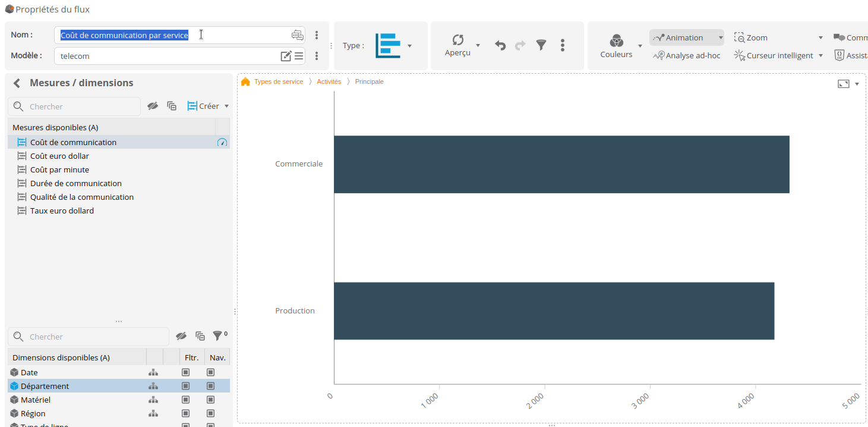The image size is (868, 427).
Task: Click the Aperçu refresh icon
Action: click(x=457, y=40)
